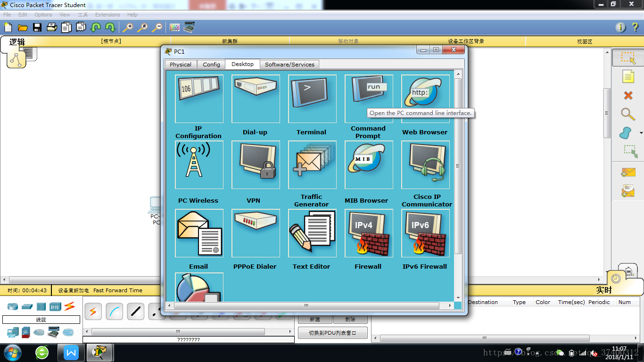
Task: Click the Print toolbar icon
Action: 52,27
